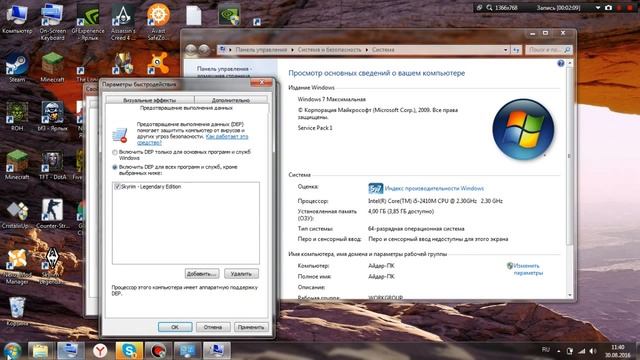Click search field in System window
This screenshot has height=360, width=640.
(549, 50)
